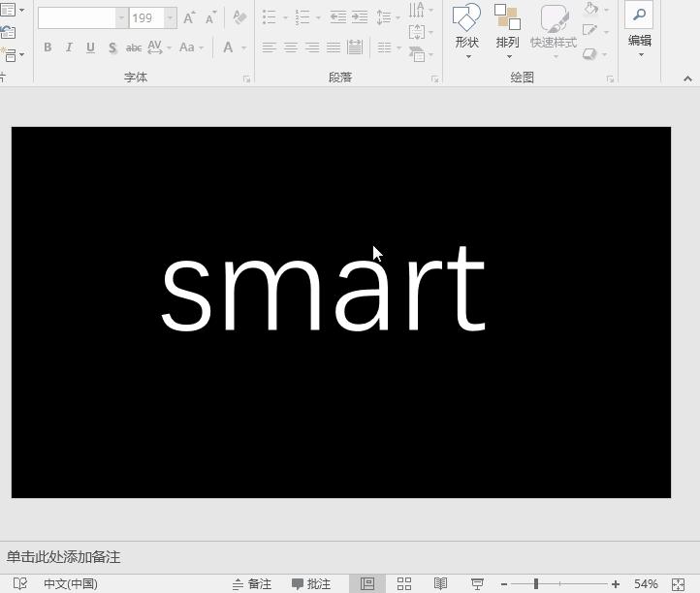Click the 批注 (Comments) button

click(311, 583)
